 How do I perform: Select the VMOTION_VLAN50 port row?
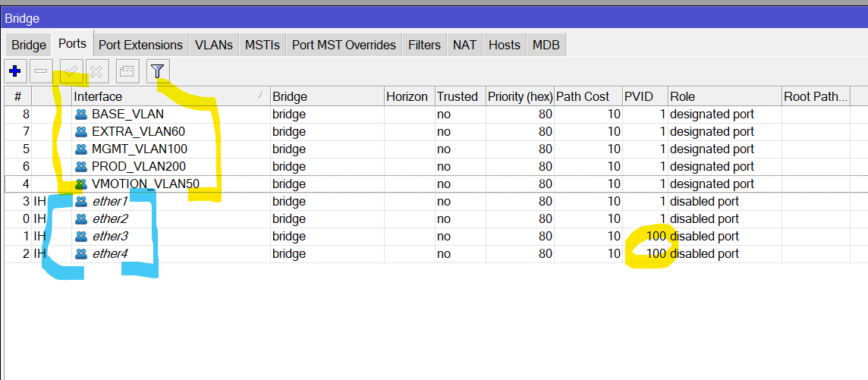click(x=436, y=184)
